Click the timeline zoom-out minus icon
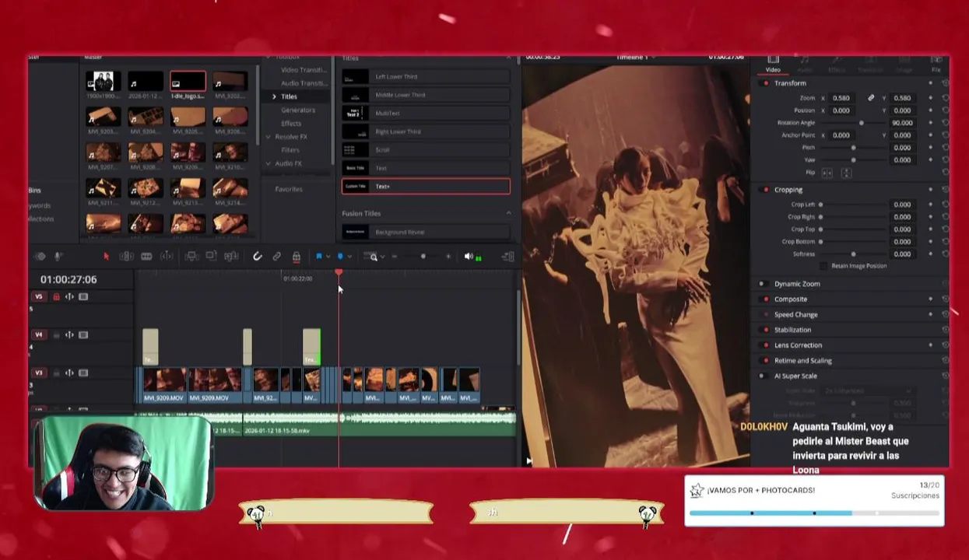 395,256
